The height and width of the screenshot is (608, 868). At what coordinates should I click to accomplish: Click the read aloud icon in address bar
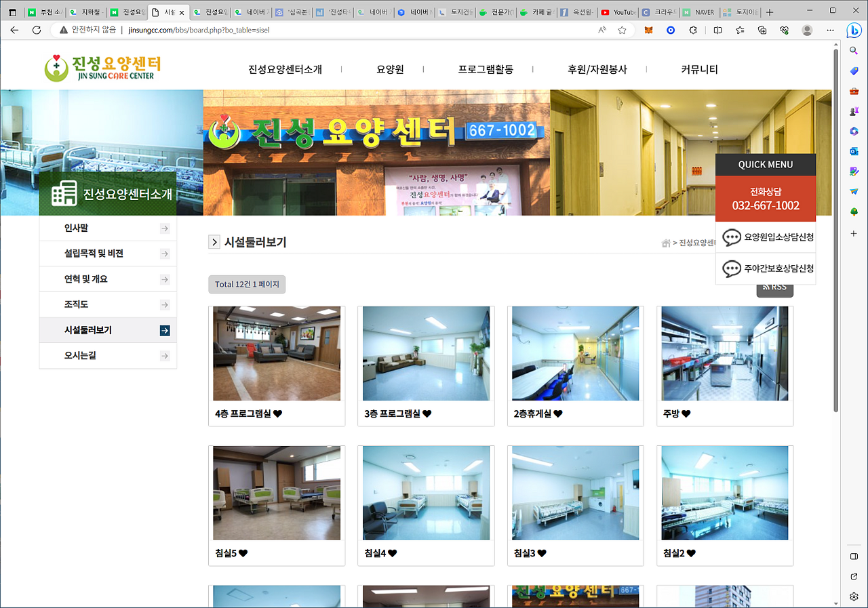pos(602,31)
